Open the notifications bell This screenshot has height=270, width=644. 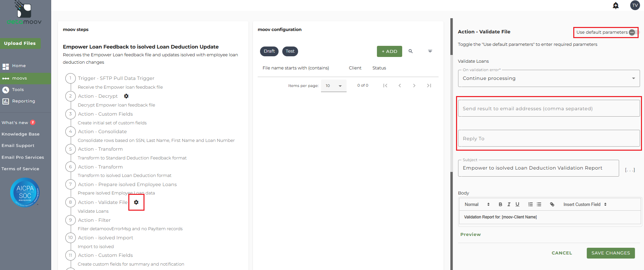(616, 5)
